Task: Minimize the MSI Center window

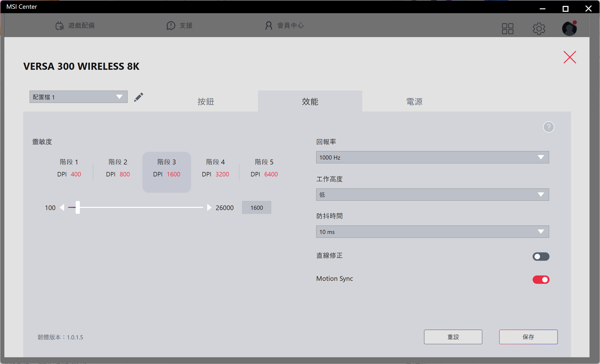Action: [542, 9]
